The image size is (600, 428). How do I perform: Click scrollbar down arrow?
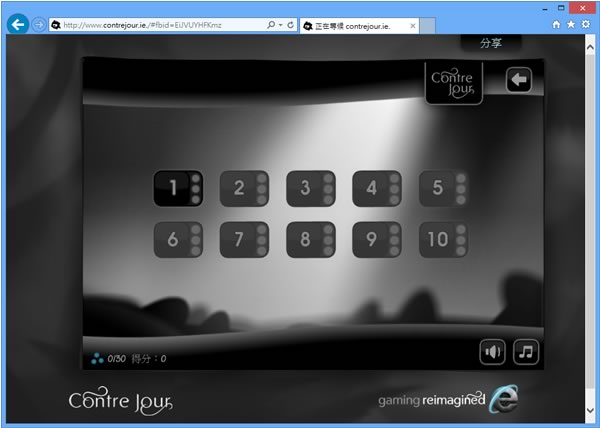click(590, 410)
